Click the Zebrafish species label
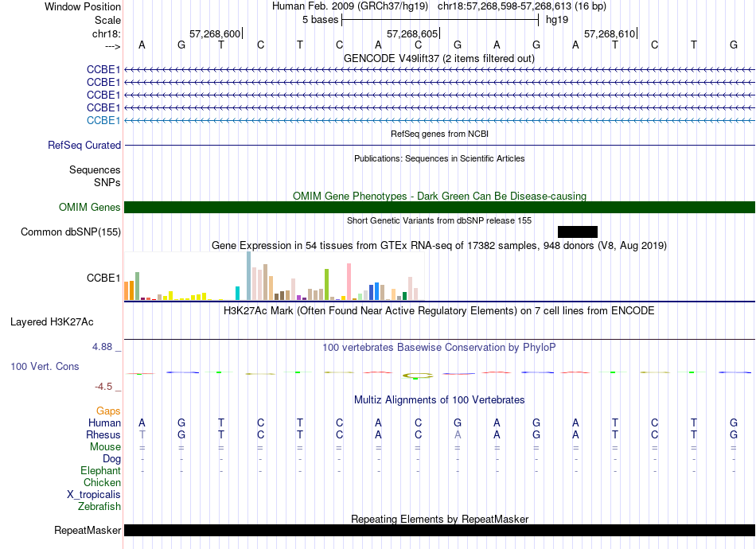 pyautogui.click(x=99, y=507)
